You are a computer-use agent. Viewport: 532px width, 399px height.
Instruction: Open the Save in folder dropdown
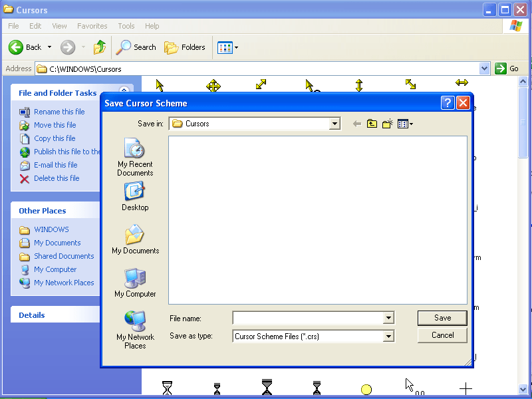click(x=334, y=123)
